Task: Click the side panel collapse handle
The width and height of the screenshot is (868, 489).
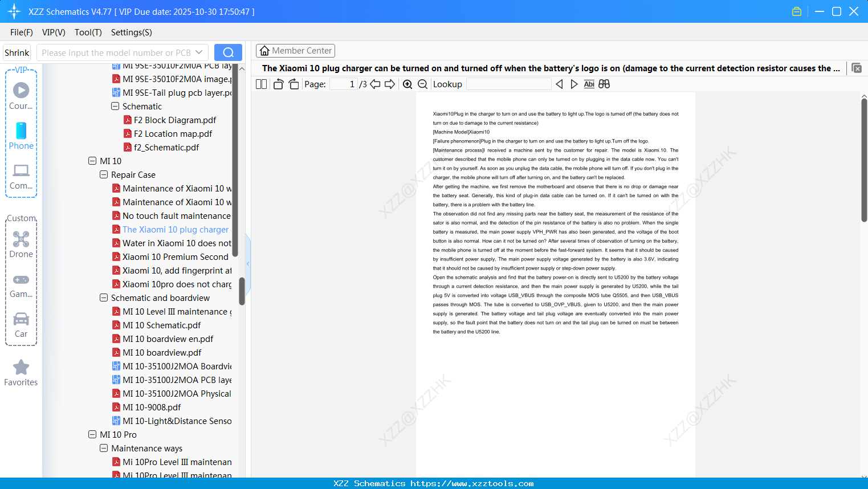Action: [x=248, y=263]
